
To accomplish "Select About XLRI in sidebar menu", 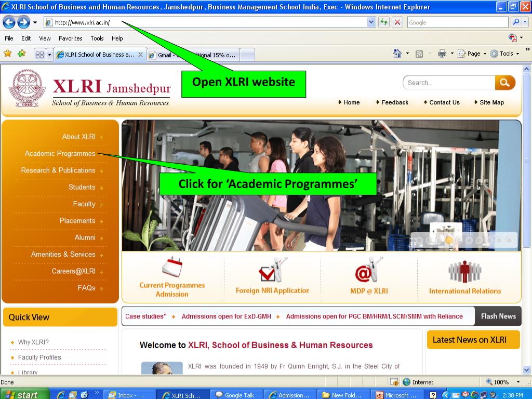I will (79, 137).
